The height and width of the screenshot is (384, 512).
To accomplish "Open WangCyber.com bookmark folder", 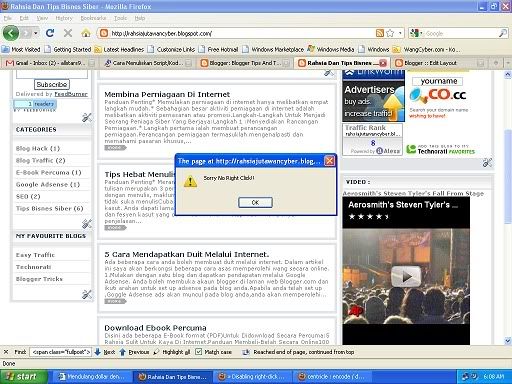I will [x=426, y=49].
